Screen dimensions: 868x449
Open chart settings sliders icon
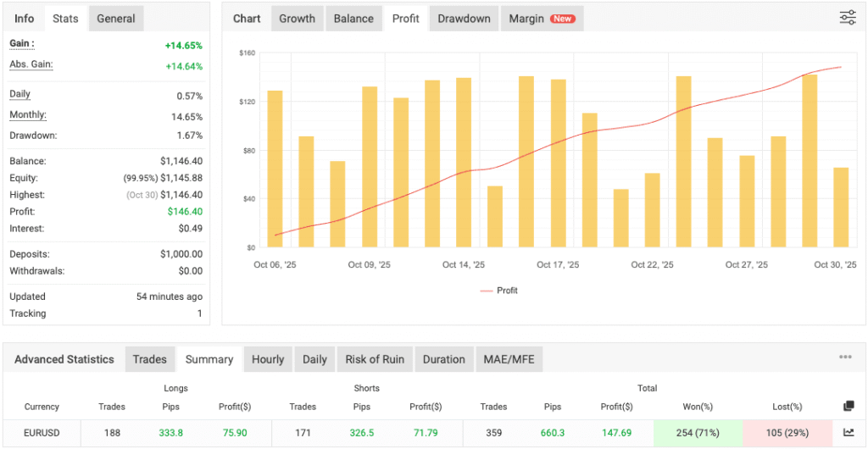pos(848,18)
